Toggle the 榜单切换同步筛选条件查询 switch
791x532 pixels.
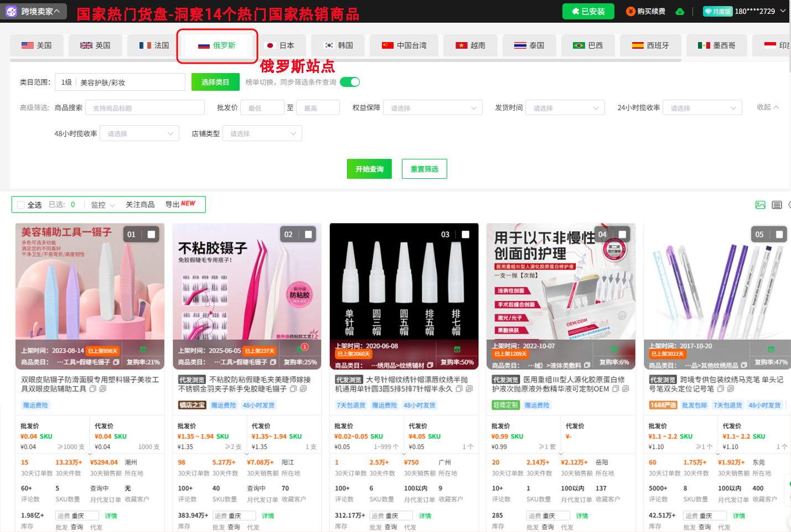pos(349,81)
